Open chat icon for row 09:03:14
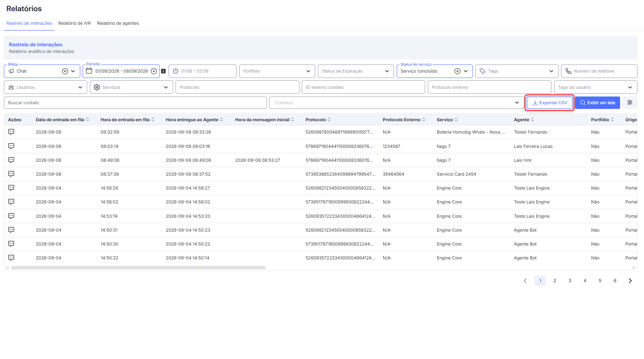 [x=11, y=146]
